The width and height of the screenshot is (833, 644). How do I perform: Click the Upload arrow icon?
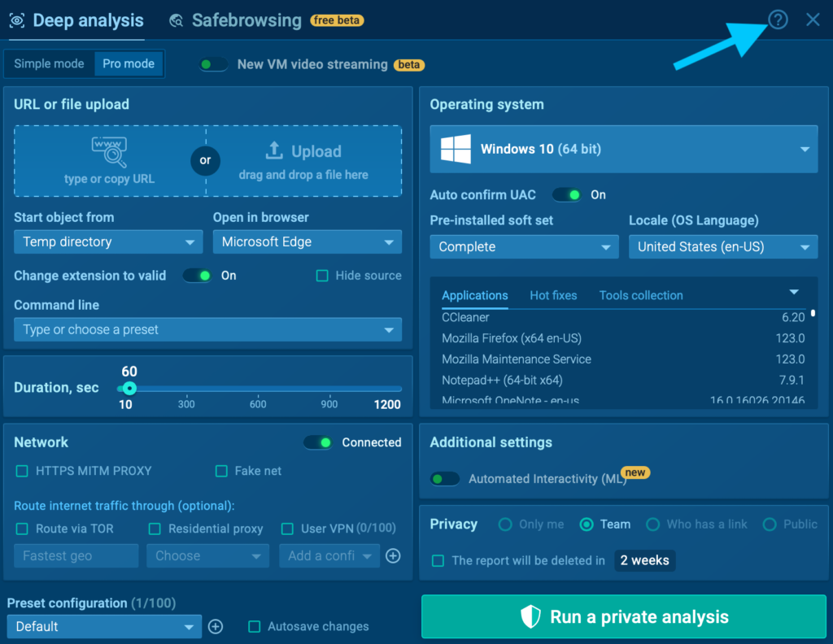coord(274,150)
